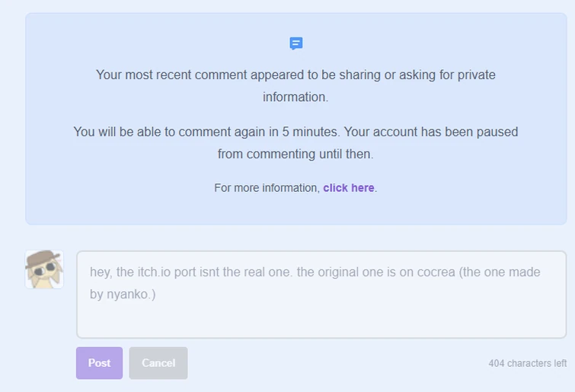Click the user avatar with hat

click(x=44, y=269)
